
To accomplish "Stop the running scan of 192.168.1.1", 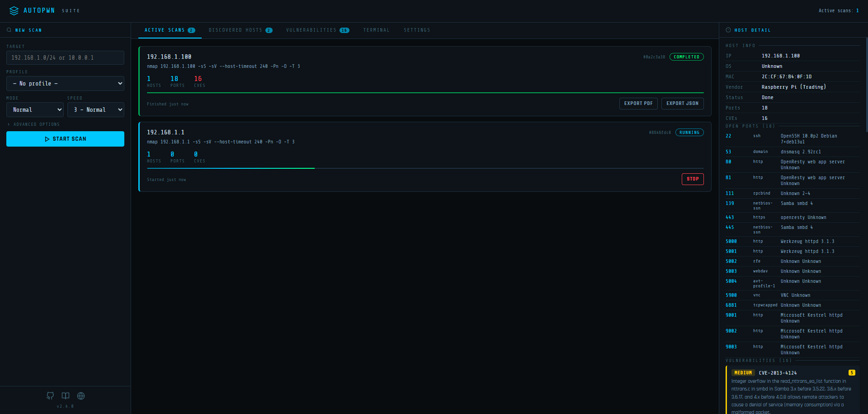I will point(693,179).
